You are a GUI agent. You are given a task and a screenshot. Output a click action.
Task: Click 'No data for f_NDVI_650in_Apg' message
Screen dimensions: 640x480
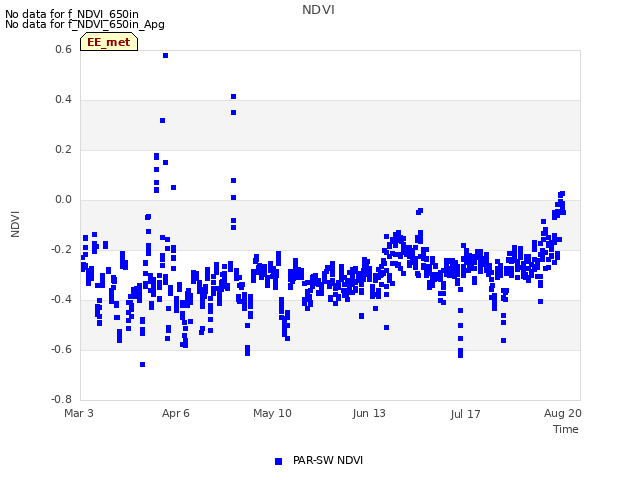(x=85, y=24)
